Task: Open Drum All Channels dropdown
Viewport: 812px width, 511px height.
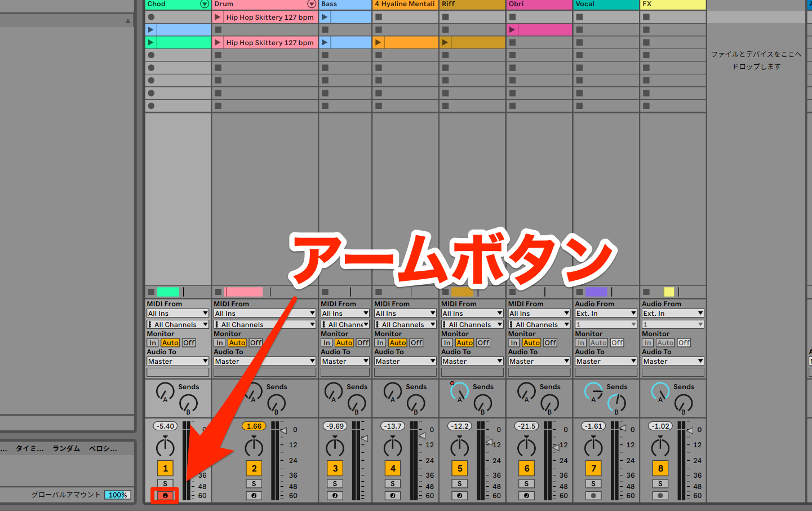Action: point(264,325)
